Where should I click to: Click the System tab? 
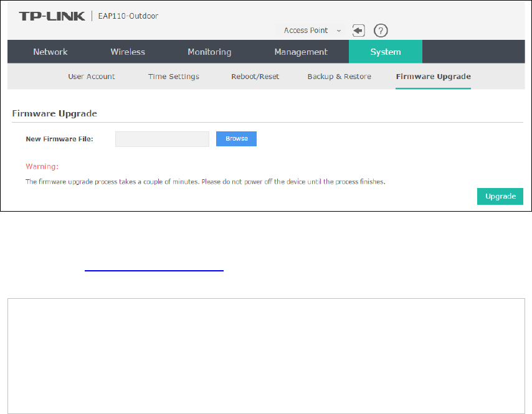click(x=386, y=52)
